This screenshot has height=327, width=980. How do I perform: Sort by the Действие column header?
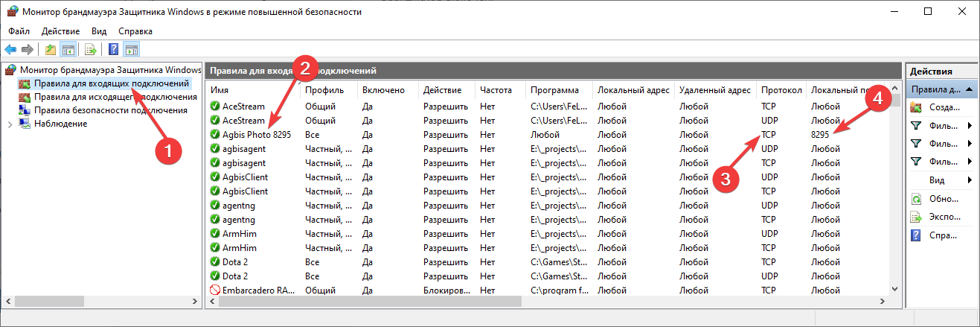point(446,90)
